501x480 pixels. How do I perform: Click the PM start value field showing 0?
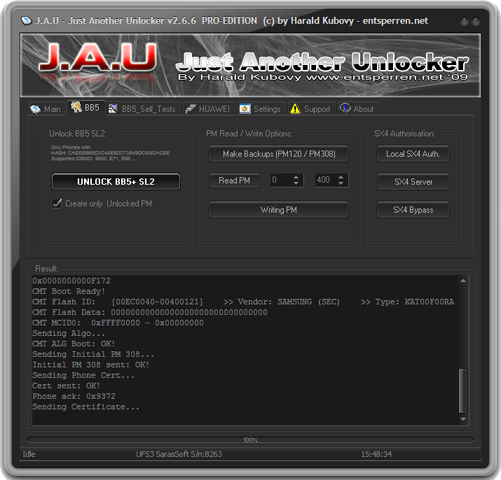tap(281, 180)
